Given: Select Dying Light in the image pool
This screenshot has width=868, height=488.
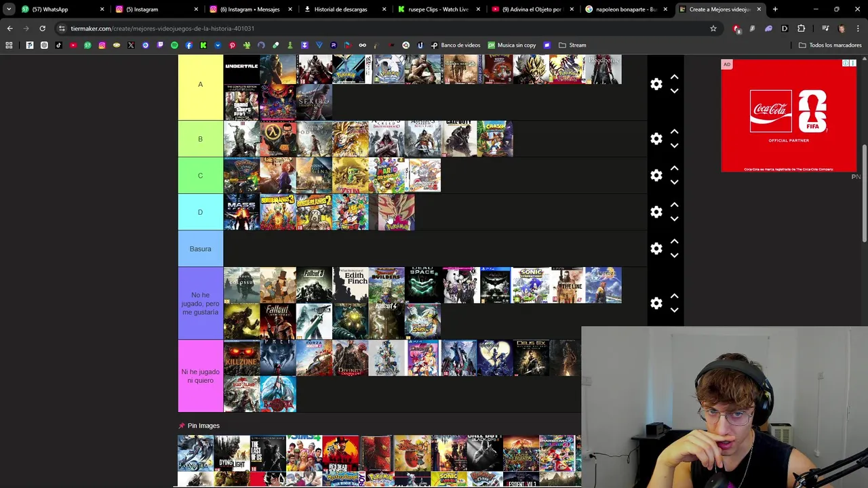Looking at the screenshot, I should click(232, 453).
